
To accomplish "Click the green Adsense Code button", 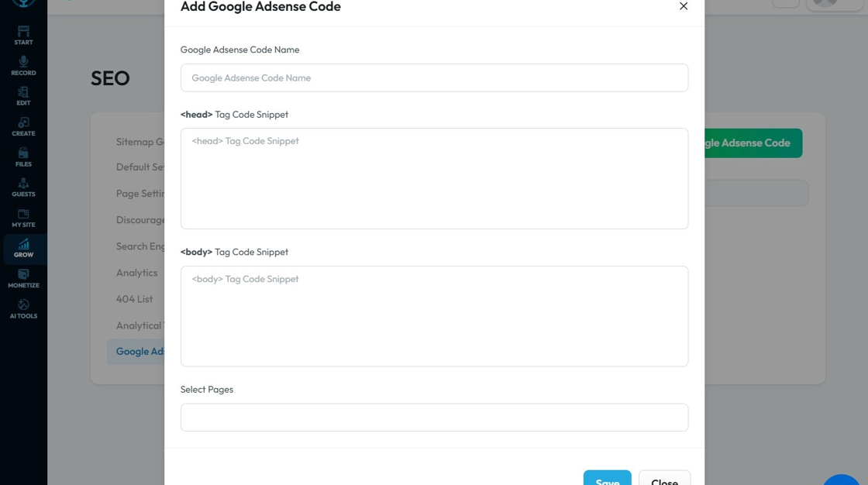I will pyautogui.click(x=752, y=143).
